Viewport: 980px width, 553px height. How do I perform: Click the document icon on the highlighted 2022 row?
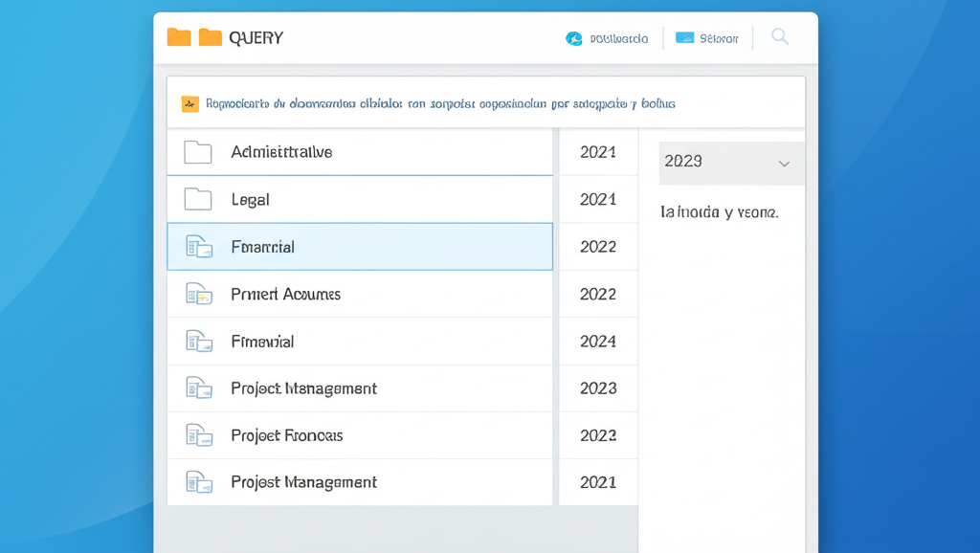tap(198, 247)
